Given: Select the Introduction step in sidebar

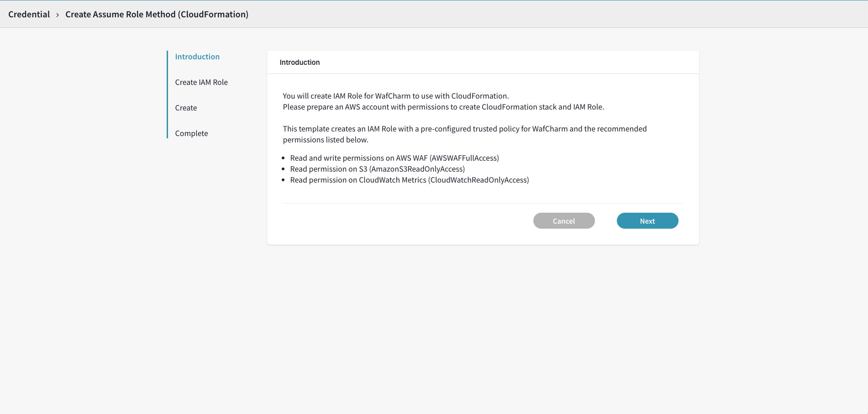Looking at the screenshot, I should click(x=197, y=57).
